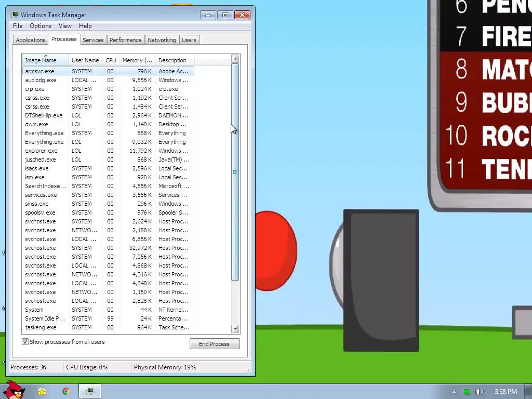The height and width of the screenshot is (399, 532).
Task: Select svchost.exe using 32,972 K memory
Action: [x=108, y=248]
